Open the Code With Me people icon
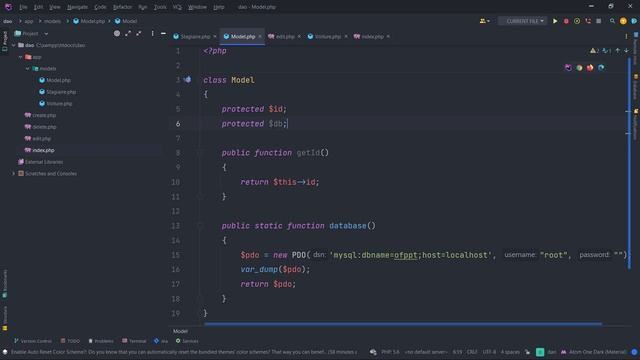Viewport: 640px width, 360px height. pyautogui.click(x=484, y=21)
